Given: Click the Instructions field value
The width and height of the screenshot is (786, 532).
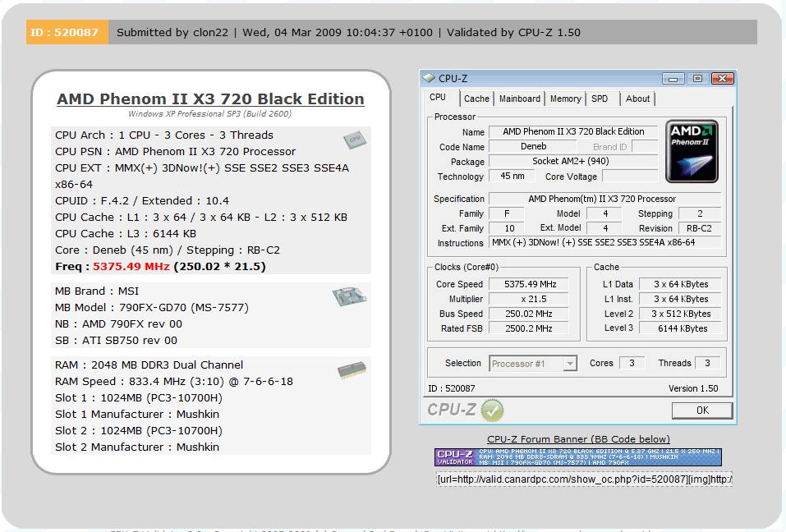Looking at the screenshot, I should coord(604,242).
